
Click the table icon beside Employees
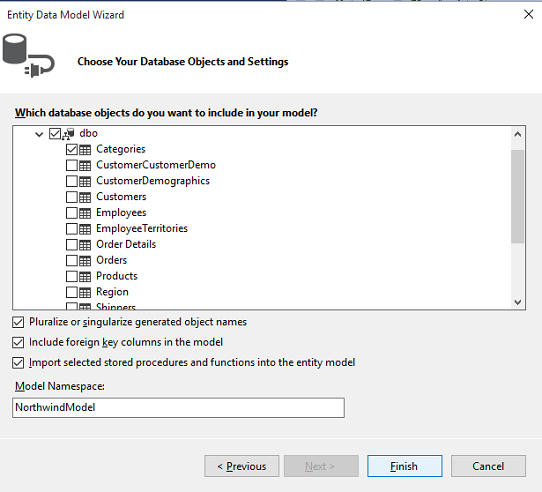click(85, 213)
